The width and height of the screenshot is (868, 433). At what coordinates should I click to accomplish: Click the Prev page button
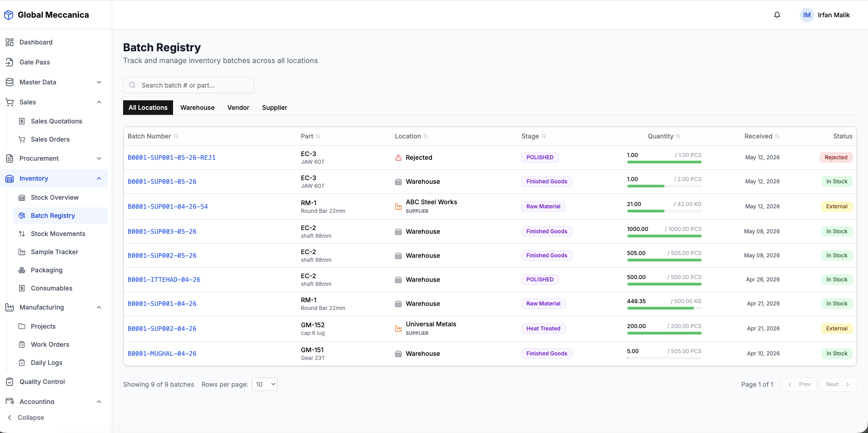click(799, 384)
